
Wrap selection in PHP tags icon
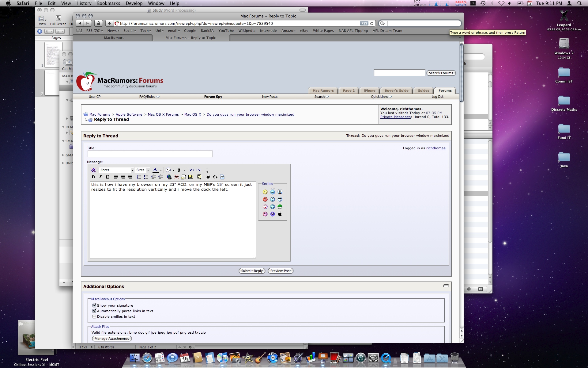click(222, 177)
